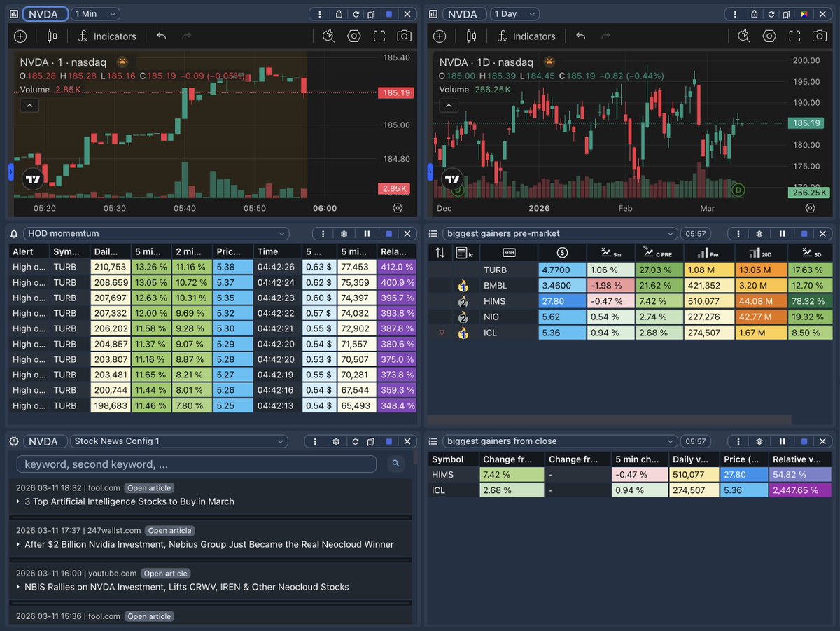Open article from 247wallst.com
This screenshot has width=840, height=631.
click(x=170, y=531)
